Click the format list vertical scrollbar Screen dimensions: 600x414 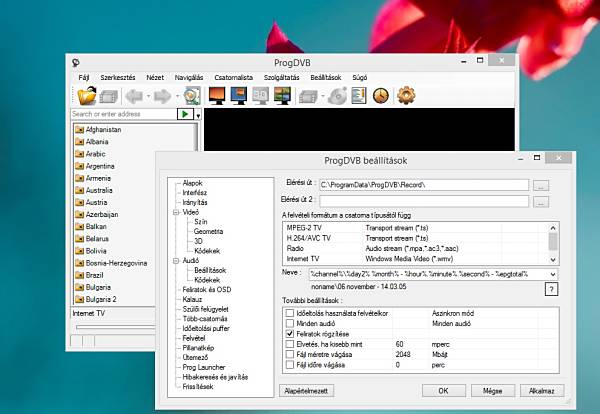pyautogui.click(x=553, y=240)
